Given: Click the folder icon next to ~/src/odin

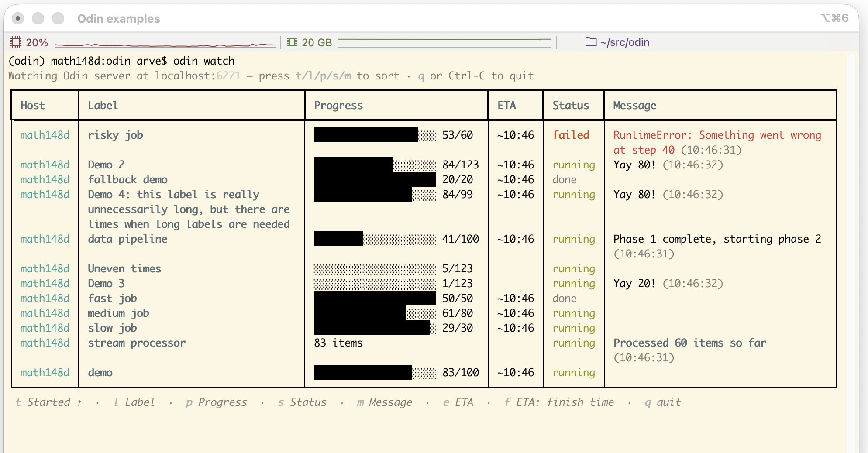Looking at the screenshot, I should 591,42.
